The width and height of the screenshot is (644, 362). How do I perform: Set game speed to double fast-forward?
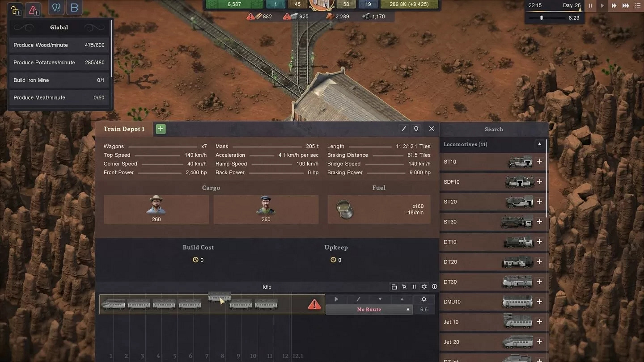pyautogui.click(x=614, y=6)
